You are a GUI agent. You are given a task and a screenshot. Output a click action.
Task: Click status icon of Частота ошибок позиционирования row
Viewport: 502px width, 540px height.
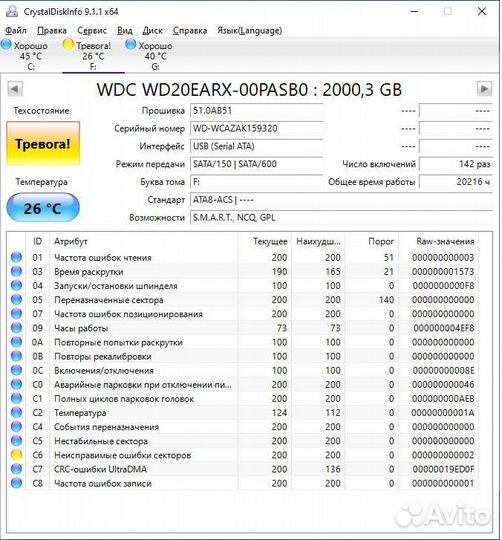tap(16, 314)
